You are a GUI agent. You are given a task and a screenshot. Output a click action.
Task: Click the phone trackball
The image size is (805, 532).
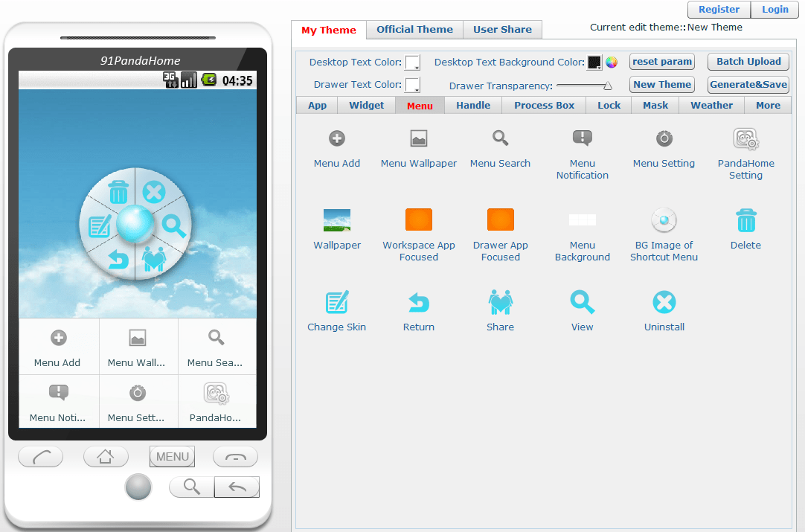[x=138, y=487]
